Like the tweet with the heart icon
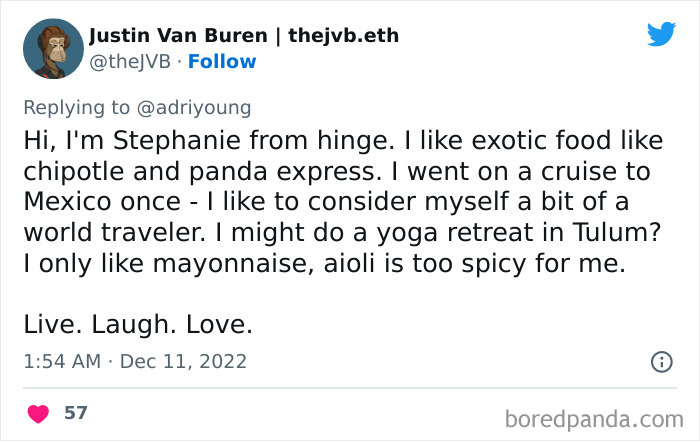 coord(39,413)
